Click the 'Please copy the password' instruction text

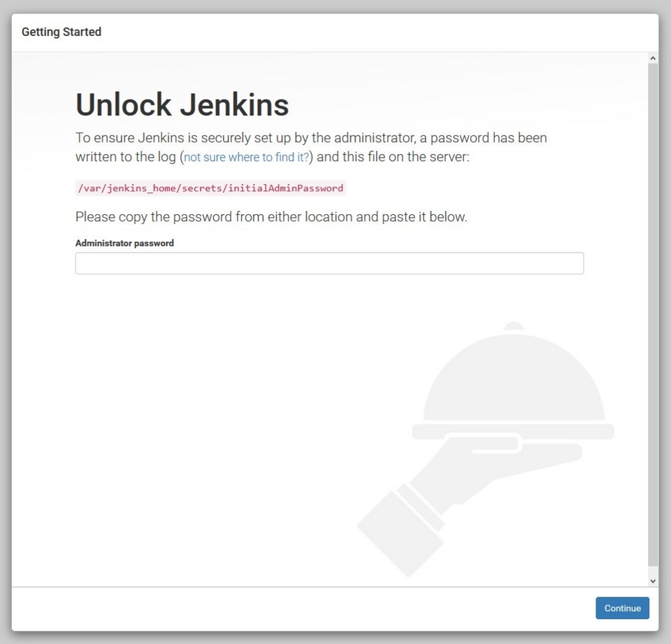271,217
